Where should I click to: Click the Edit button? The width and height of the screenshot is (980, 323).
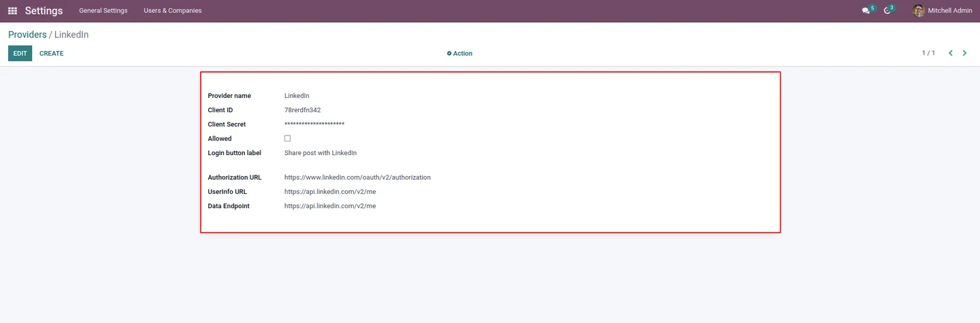tap(20, 53)
